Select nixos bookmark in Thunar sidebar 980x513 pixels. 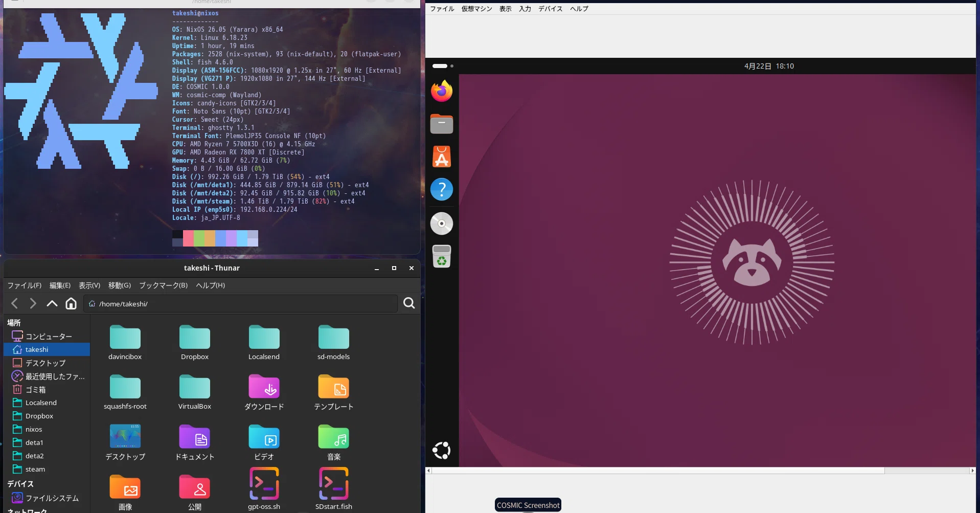[47, 429]
